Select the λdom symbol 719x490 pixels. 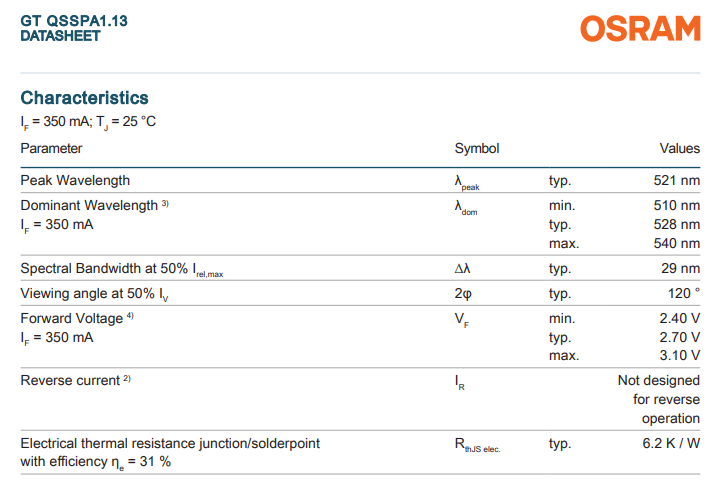[x=466, y=207]
